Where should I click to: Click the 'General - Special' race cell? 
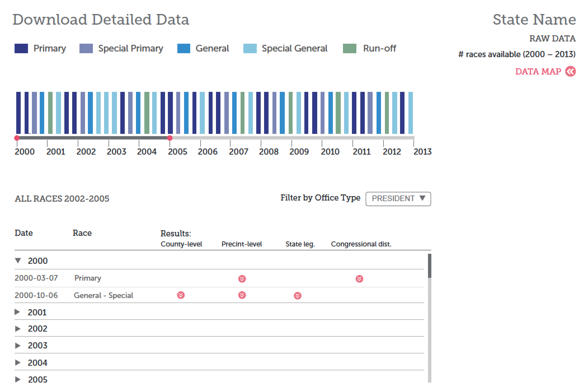point(104,295)
